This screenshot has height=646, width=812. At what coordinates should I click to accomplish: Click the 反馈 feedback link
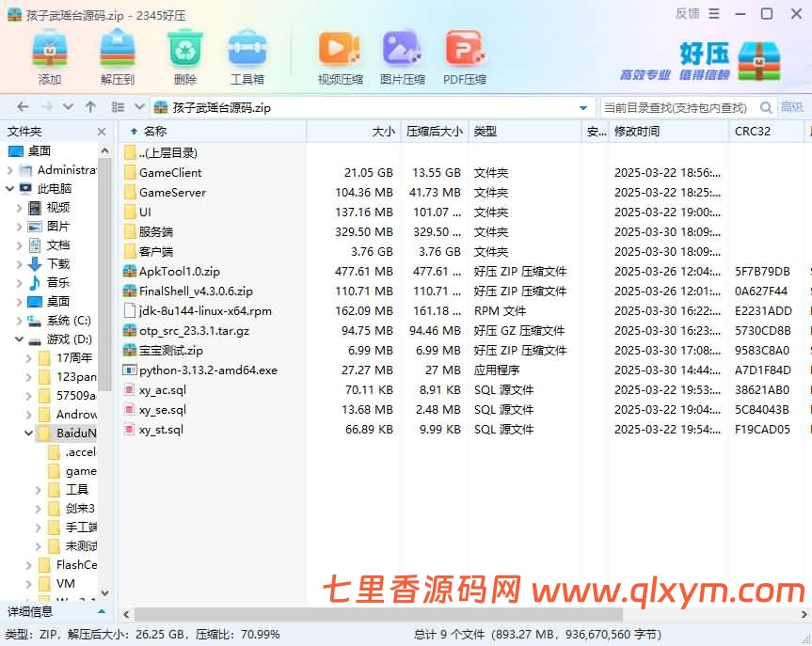tap(688, 13)
